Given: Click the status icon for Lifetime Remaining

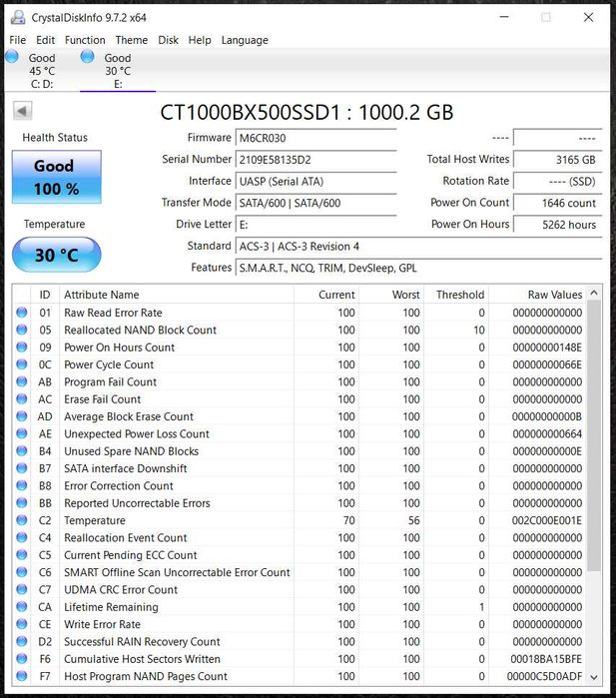Looking at the screenshot, I should click(21, 607).
